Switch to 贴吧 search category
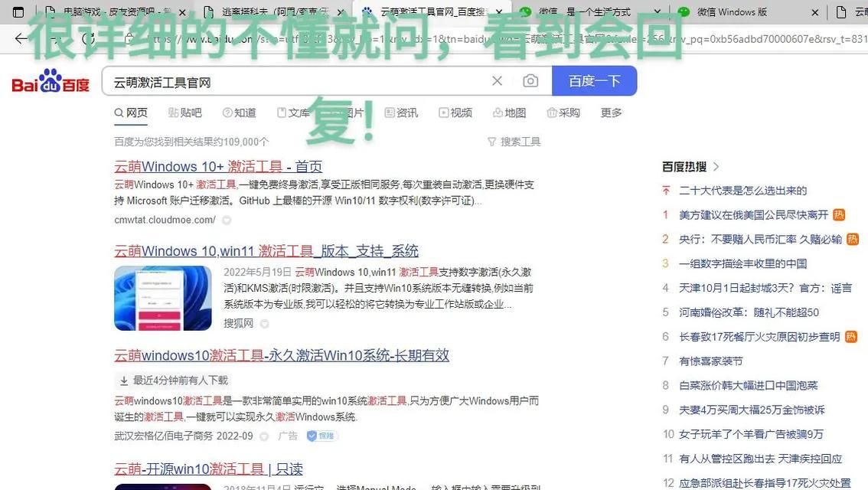 185,113
